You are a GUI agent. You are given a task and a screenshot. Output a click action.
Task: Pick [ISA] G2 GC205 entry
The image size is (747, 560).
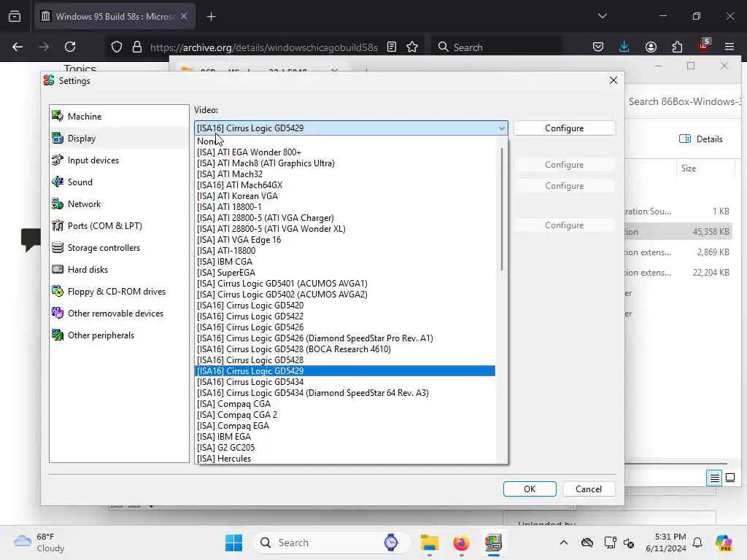(x=345, y=448)
